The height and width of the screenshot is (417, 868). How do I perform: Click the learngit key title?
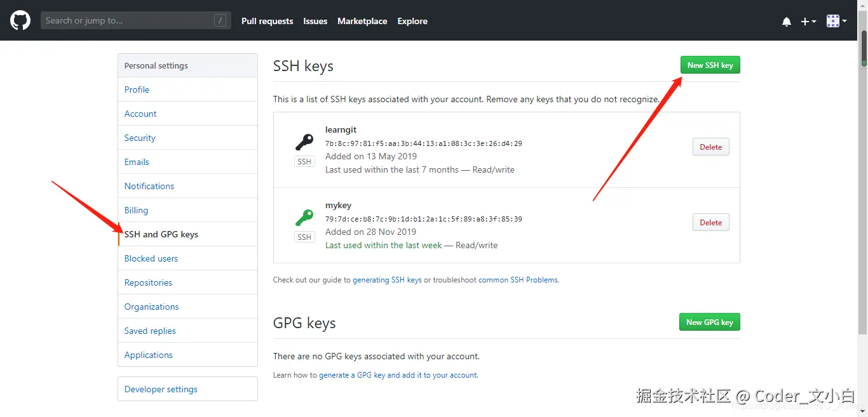coord(341,129)
